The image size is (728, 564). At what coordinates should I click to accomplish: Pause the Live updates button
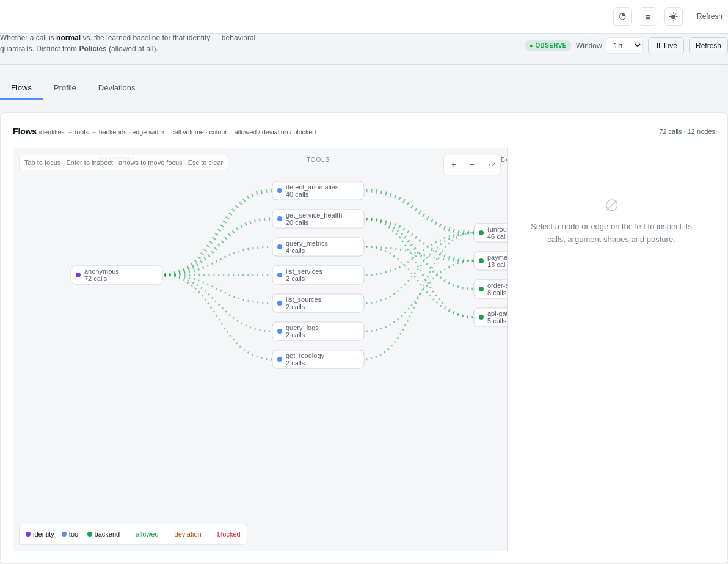[666, 46]
